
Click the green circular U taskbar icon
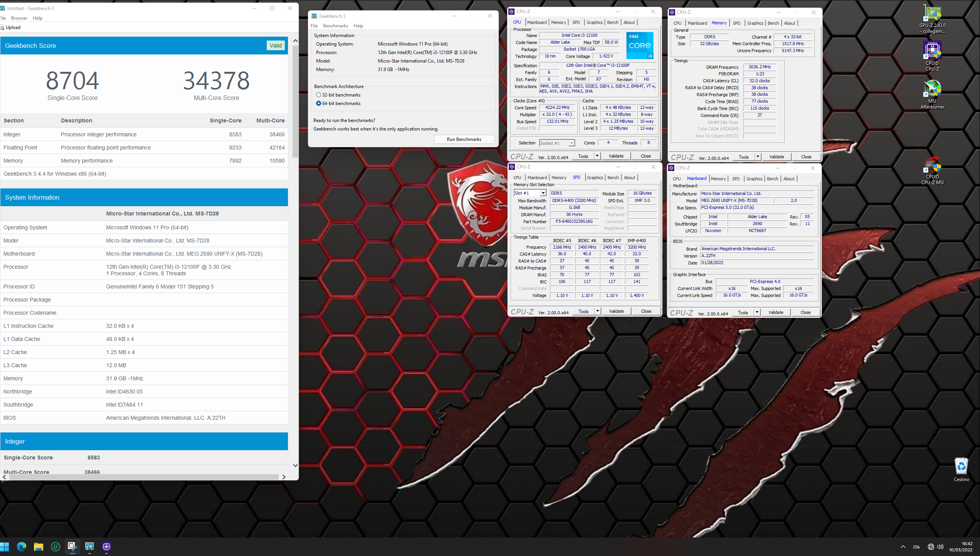[x=56, y=547]
